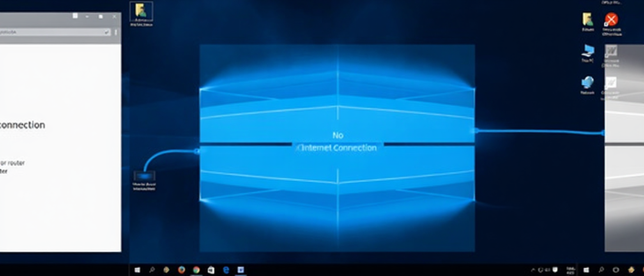The width and height of the screenshot is (644, 276).
Task: Click the browser window's address bar
Action: (55, 32)
